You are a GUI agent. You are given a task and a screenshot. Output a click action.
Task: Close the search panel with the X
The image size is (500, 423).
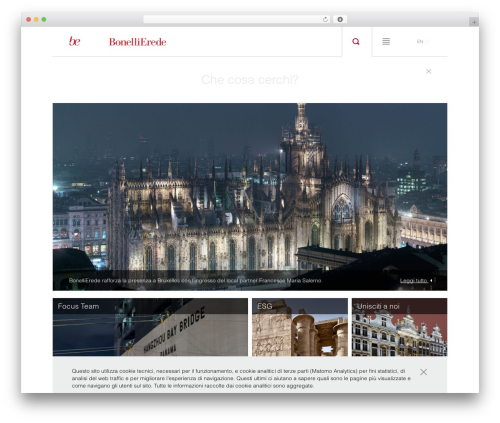point(429,71)
